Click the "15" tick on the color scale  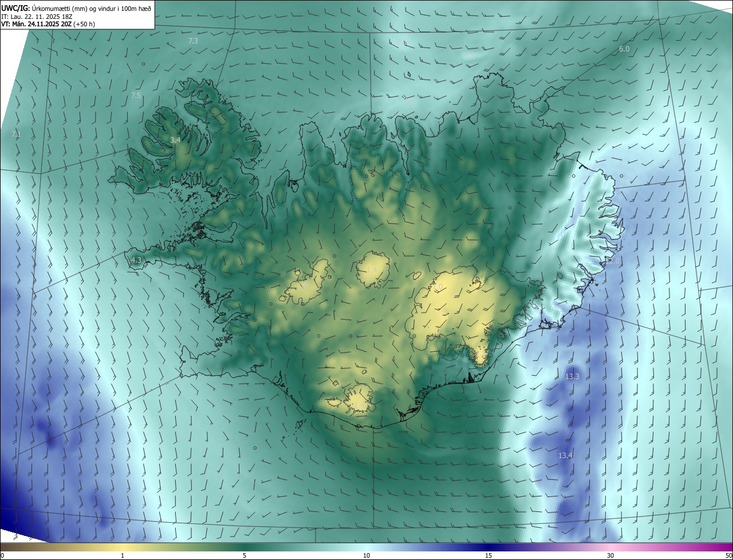click(488, 555)
